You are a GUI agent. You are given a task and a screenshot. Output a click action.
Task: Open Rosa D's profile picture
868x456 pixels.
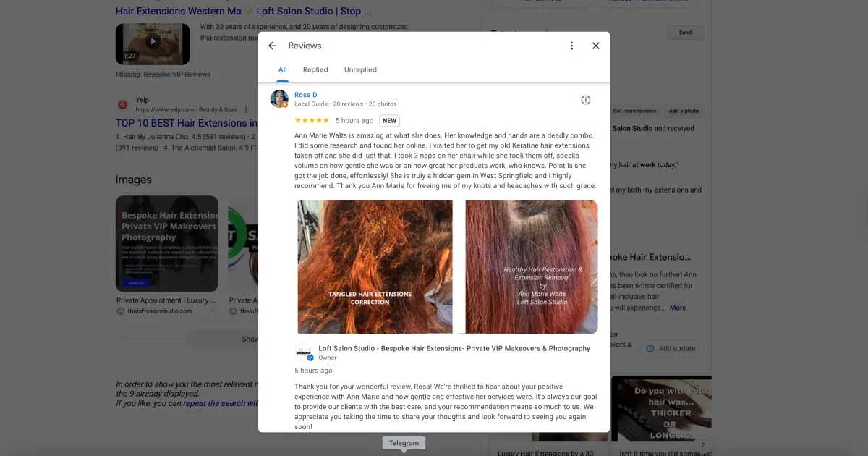click(x=279, y=99)
